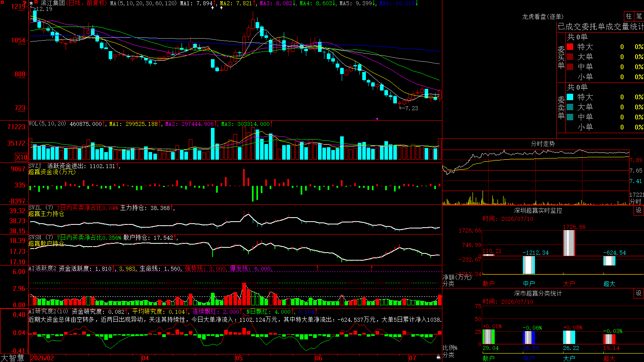The height and width of the screenshot is (362, 644).
Task: Select the 超大 category in the 比例 chart
Action: click(x=609, y=358)
